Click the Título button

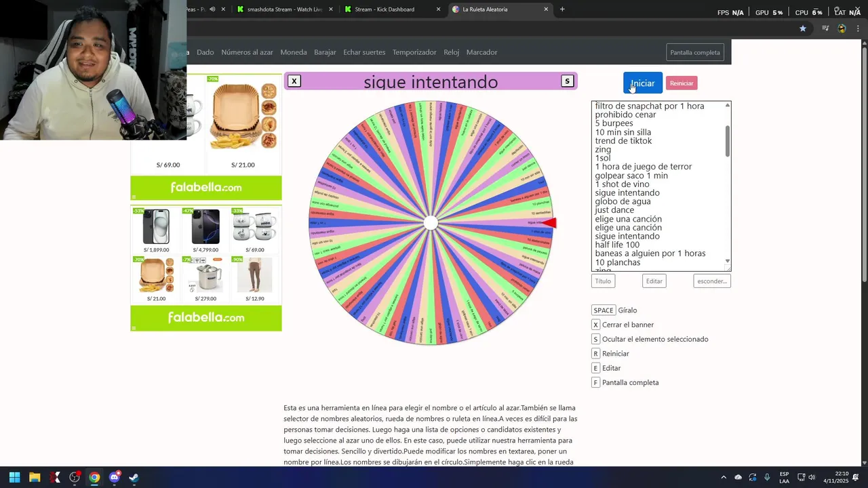coord(603,281)
